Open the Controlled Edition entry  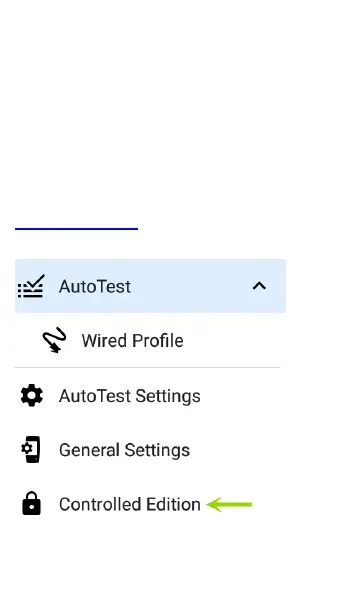coord(150,504)
